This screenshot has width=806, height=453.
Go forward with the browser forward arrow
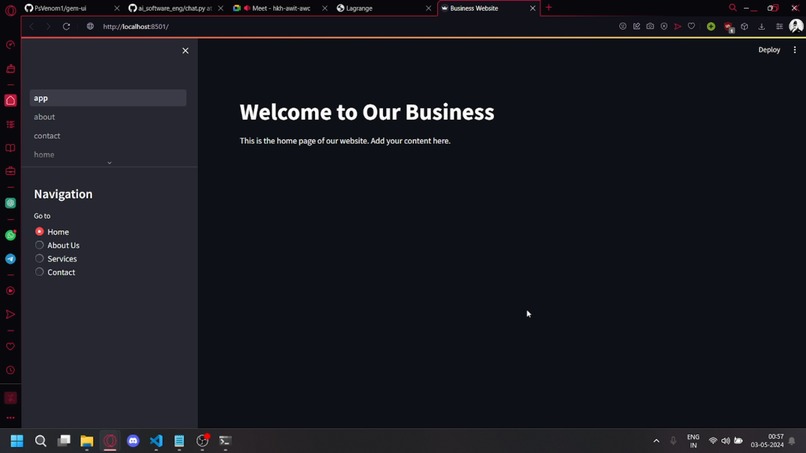48,26
